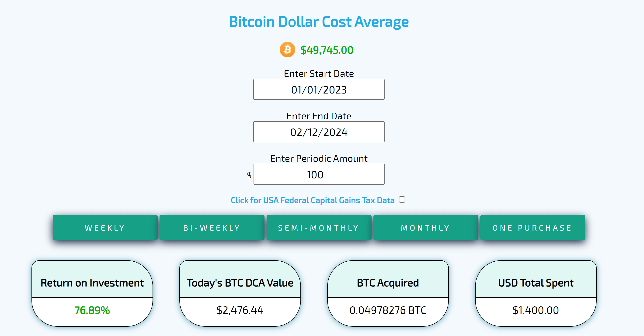Screen dimensions: 644x336
Task: Select the 76.89% return value
Action: (x=92, y=310)
